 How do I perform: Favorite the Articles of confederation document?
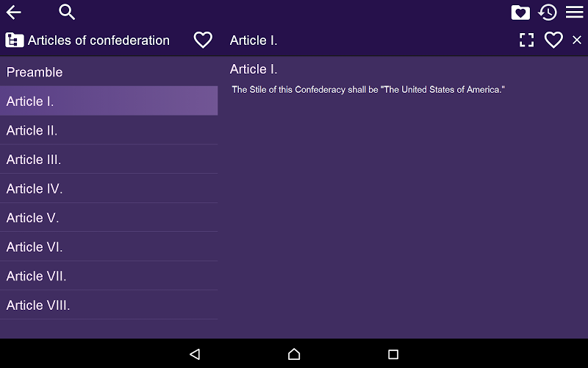pos(203,40)
